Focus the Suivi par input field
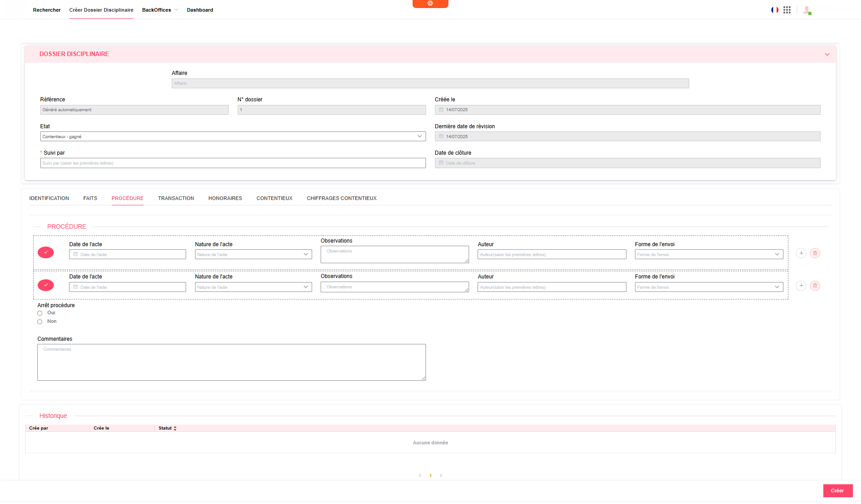861x504 pixels. click(233, 163)
